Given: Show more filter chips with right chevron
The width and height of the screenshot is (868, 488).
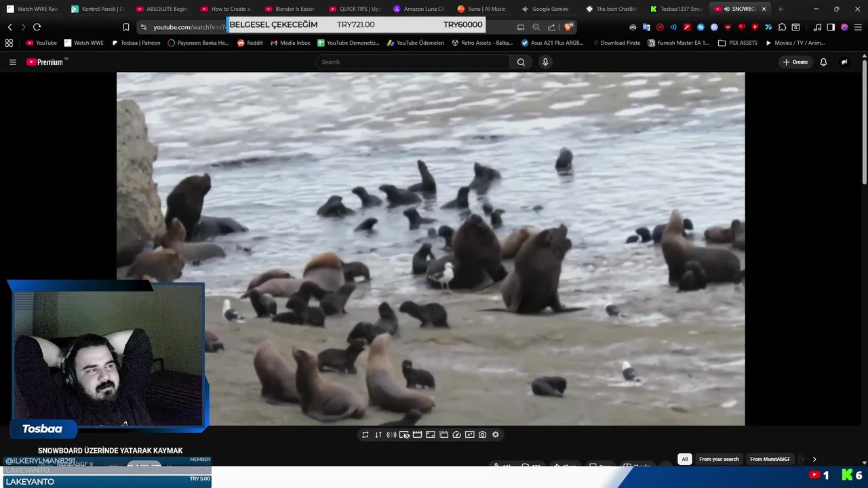Looking at the screenshot, I should point(814,459).
